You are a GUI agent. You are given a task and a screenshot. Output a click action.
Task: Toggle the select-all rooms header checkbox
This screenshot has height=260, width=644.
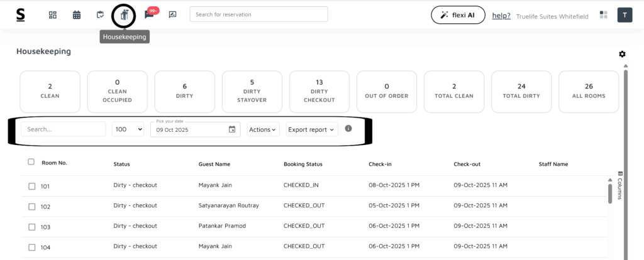coord(31,162)
